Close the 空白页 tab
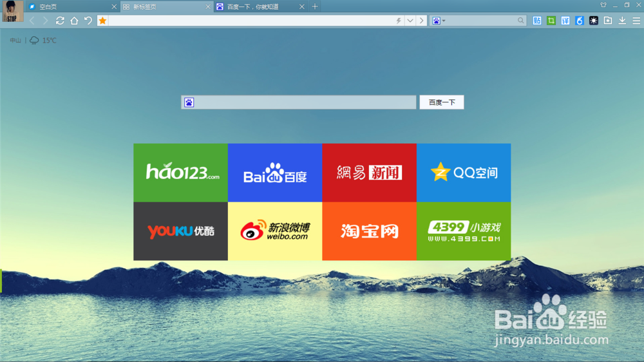644x362 pixels. pyautogui.click(x=114, y=7)
